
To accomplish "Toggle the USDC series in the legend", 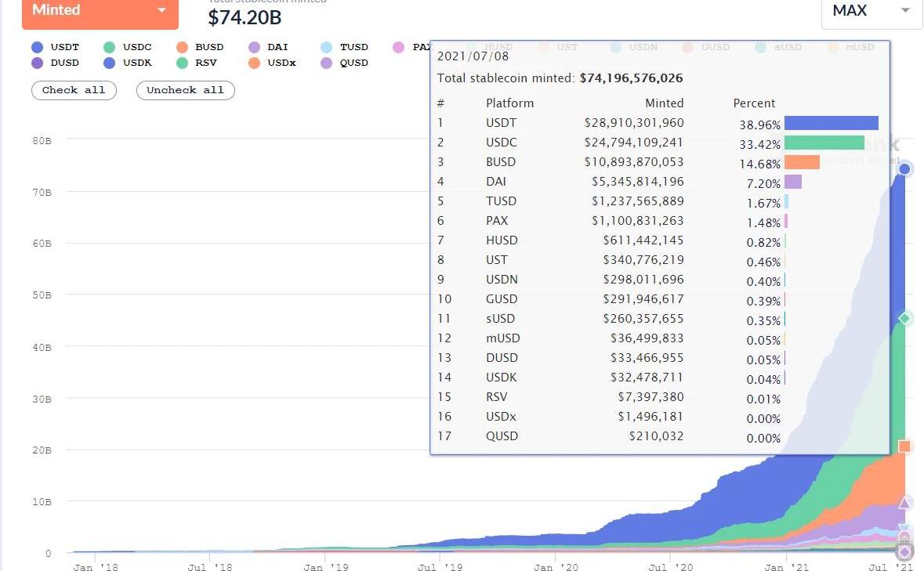I will tap(128, 47).
